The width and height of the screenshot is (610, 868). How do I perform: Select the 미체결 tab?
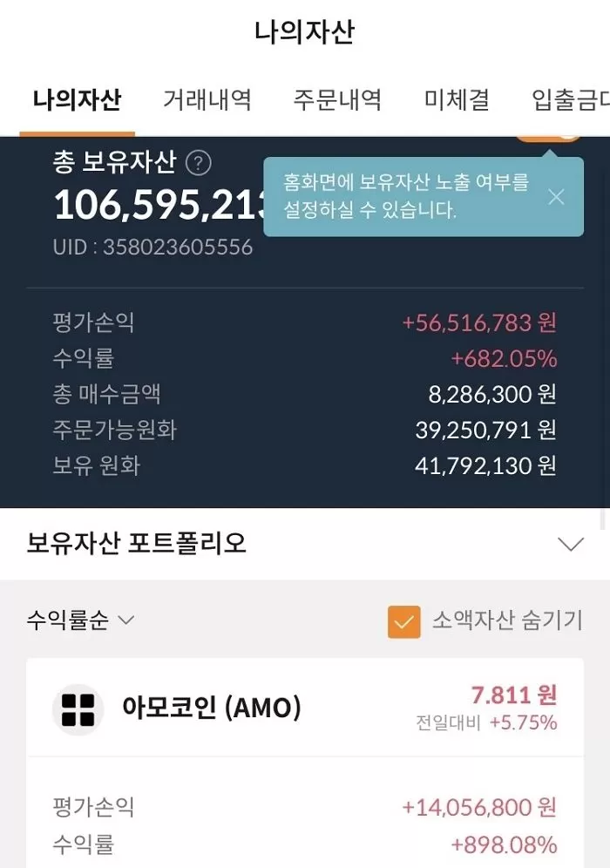455,100
